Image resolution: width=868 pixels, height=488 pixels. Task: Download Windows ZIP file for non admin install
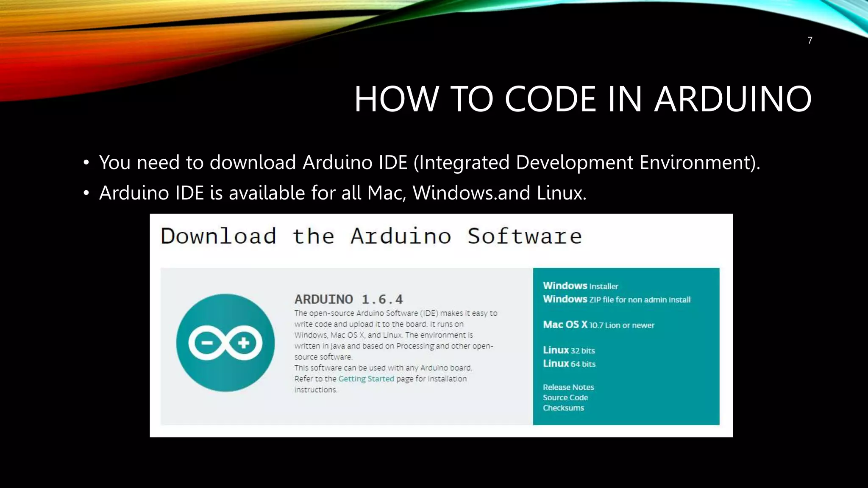click(616, 299)
